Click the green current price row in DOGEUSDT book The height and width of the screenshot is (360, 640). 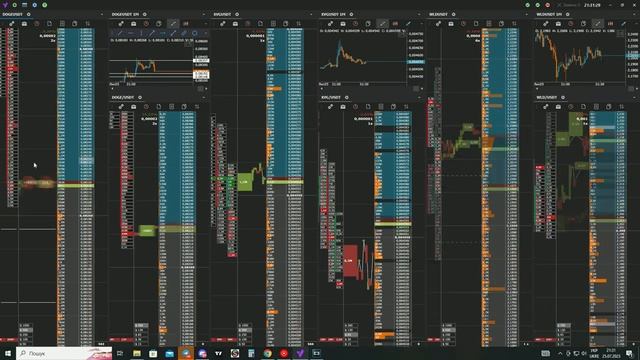coord(76,186)
